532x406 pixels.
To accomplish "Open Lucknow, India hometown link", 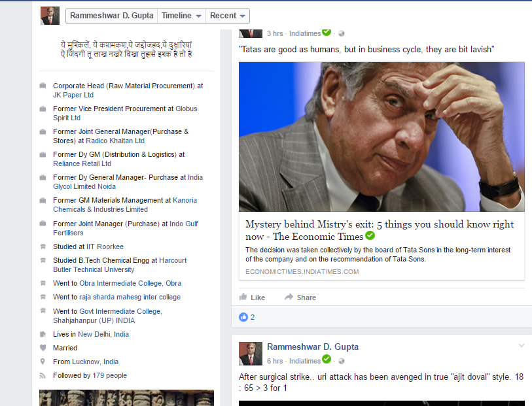I will point(96,362).
